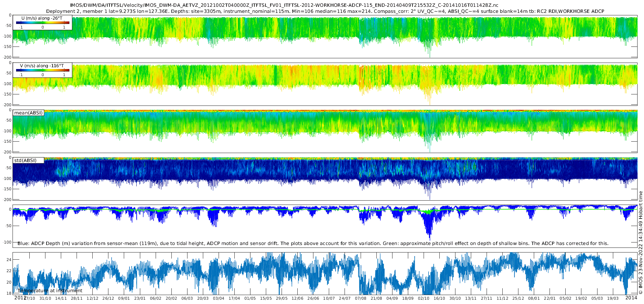
Task: Click the '18' temperature axis tick label
Action: click(x=9, y=294)
